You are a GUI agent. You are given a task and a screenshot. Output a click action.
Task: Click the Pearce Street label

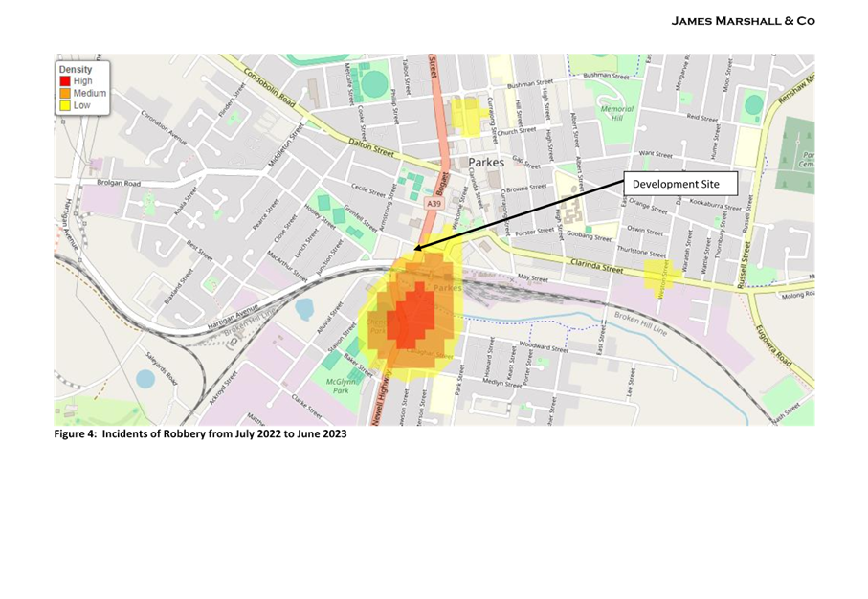(x=266, y=214)
